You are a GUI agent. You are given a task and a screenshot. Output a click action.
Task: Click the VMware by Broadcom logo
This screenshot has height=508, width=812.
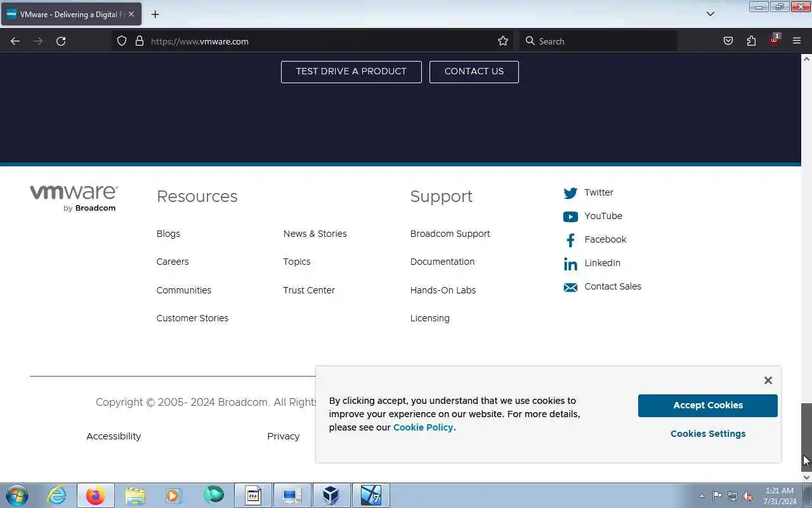click(x=74, y=198)
